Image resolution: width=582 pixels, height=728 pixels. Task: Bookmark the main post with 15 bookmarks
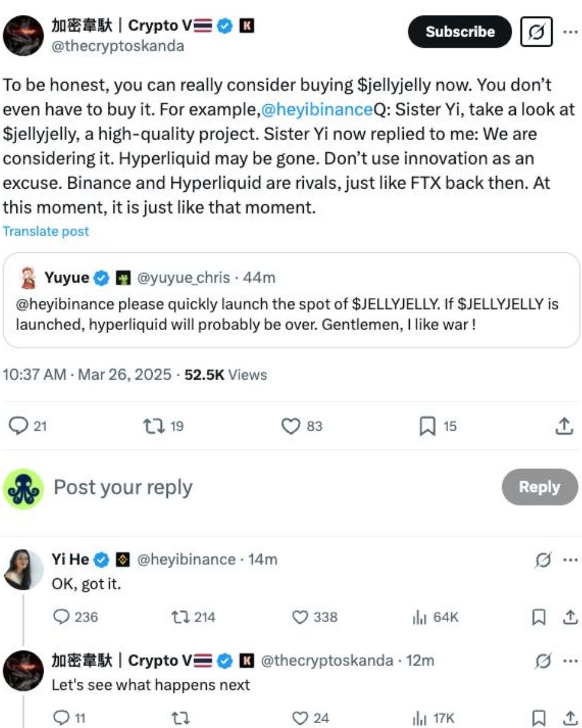(x=427, y=426)
